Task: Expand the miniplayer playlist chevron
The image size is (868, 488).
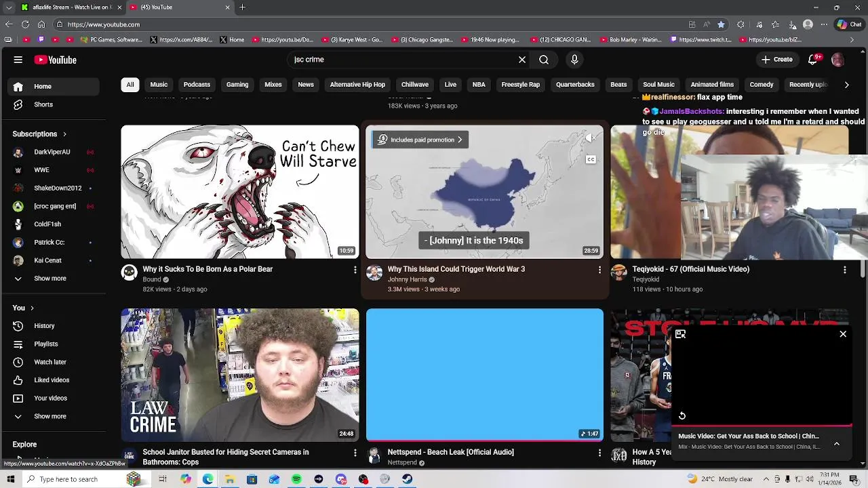Action: [x=837, y=443]
